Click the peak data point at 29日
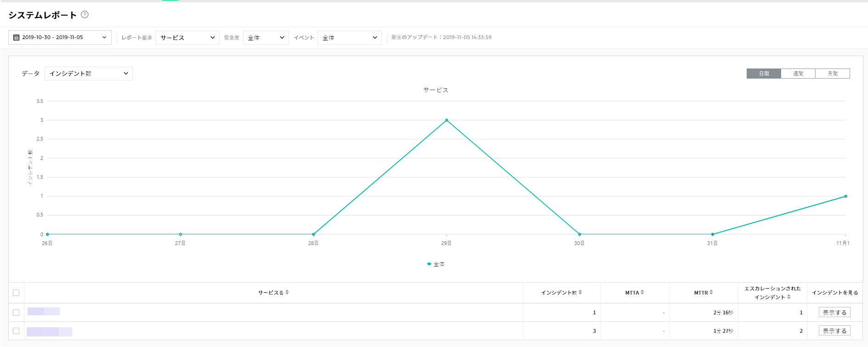Image resolution: width=868 pixels, height=347 pixels. click(x=447, y=120)
